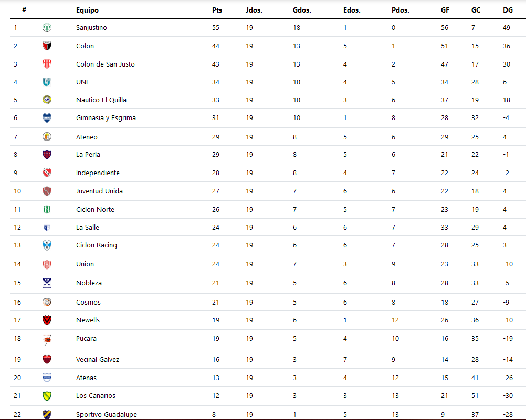Click the Independiente team shield

point(47,173)
